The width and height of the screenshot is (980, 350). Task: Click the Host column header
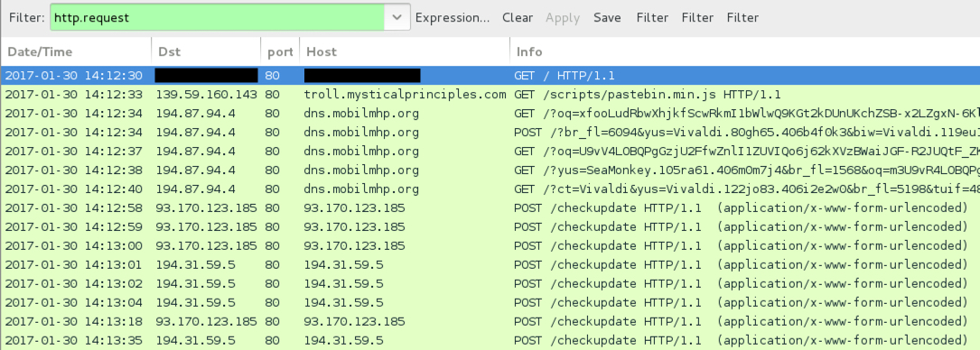(x=405, y=51)
